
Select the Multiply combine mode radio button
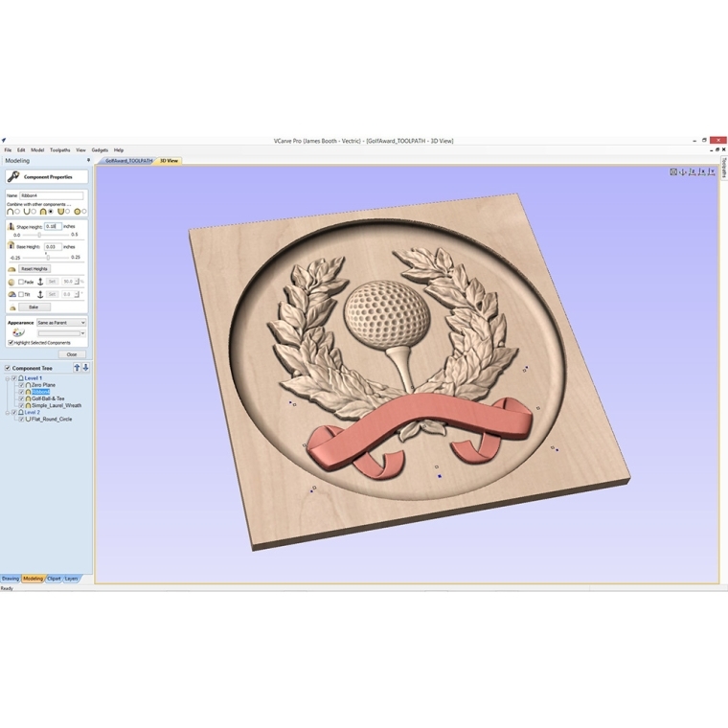[x=84, y=212]
